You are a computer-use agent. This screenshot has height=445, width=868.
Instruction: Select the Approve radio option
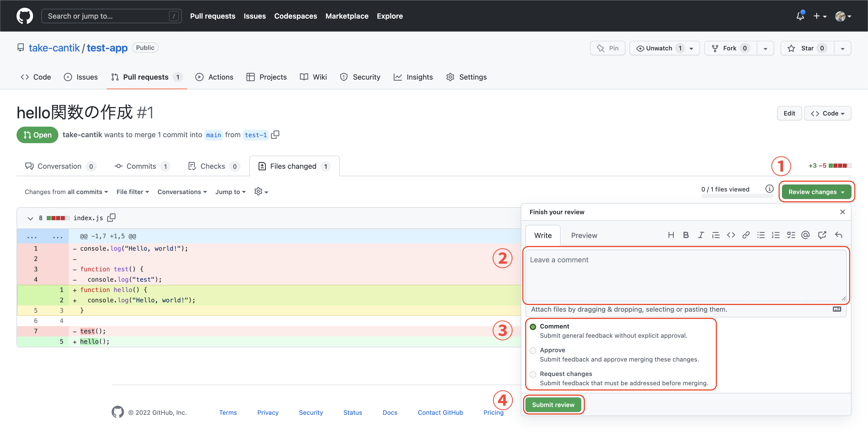533,351
